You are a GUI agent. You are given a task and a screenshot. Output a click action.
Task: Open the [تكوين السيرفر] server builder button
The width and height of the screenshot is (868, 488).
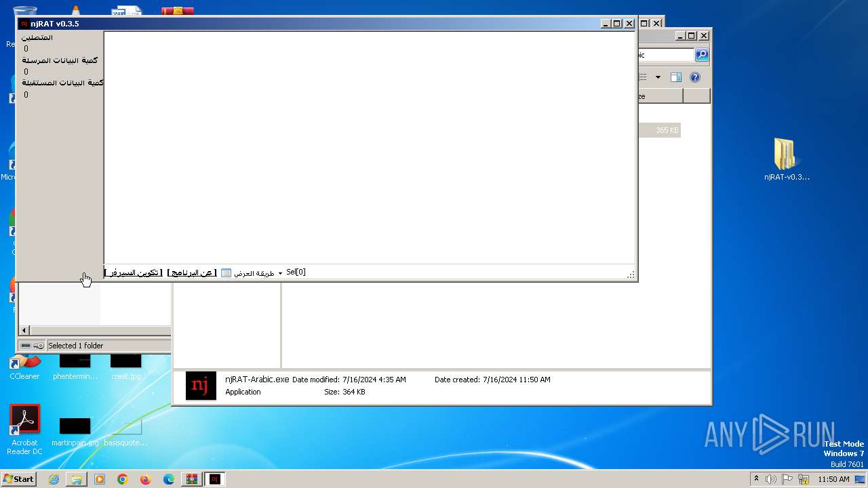(x=134, y=272)
